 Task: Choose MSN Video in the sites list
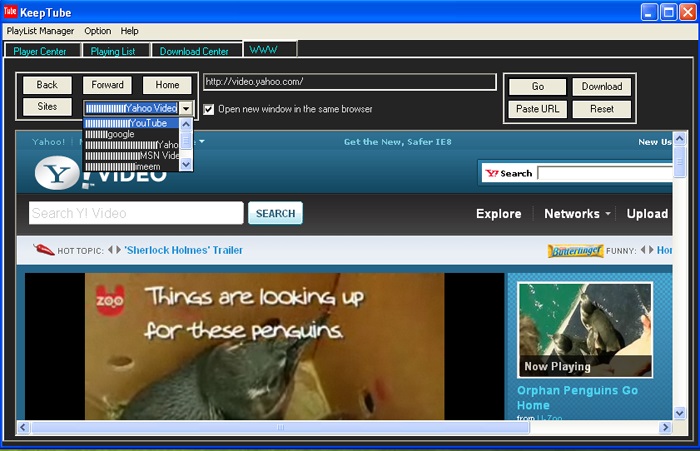pyautogui.click(x=132, y=155)
